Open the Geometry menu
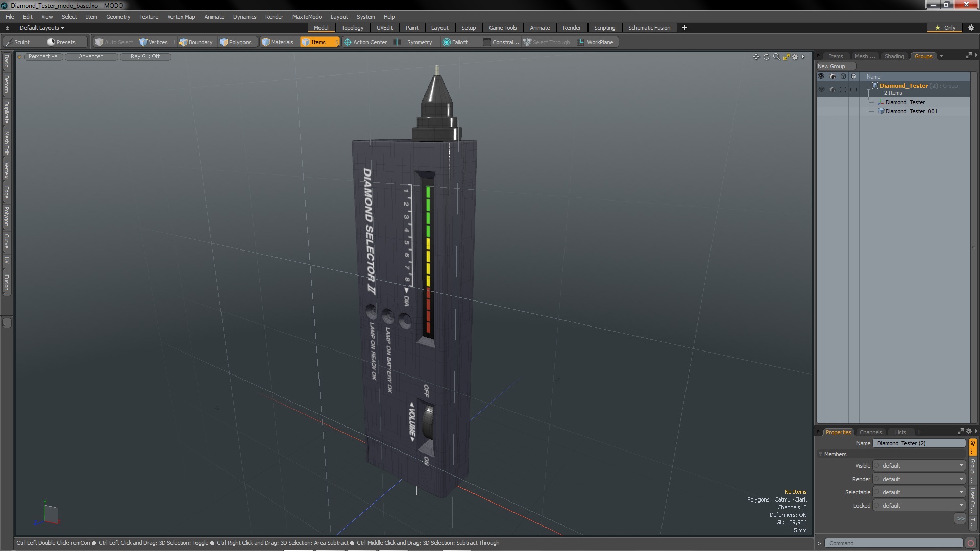980x551 pixels. [x=118, y=17]
